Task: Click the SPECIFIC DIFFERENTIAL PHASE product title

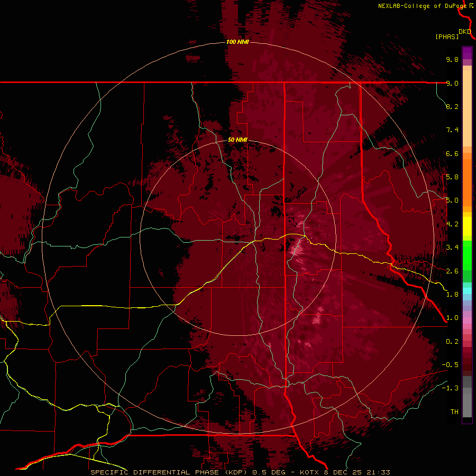Action: (x=154, y=472)
